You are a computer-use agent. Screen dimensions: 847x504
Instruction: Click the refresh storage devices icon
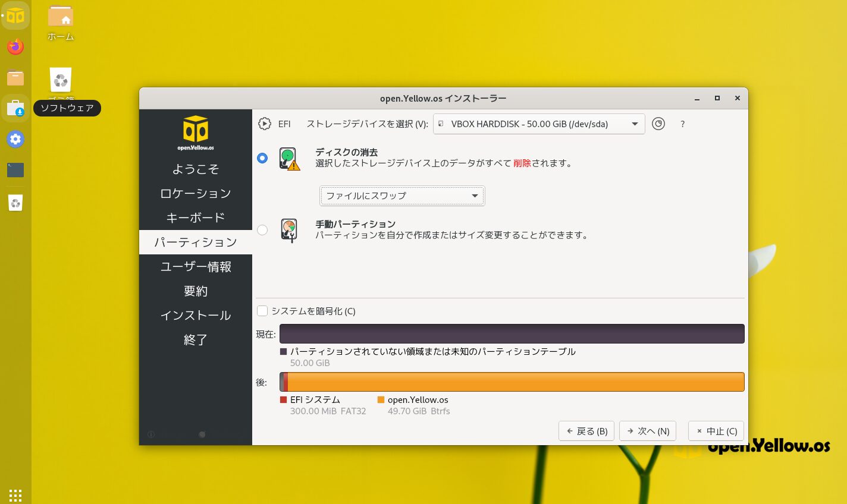658,124
